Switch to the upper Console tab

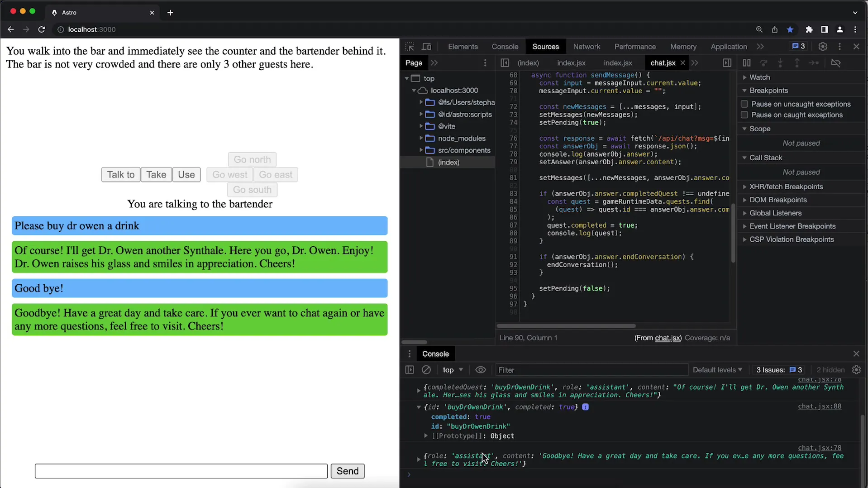coord(505,47)
